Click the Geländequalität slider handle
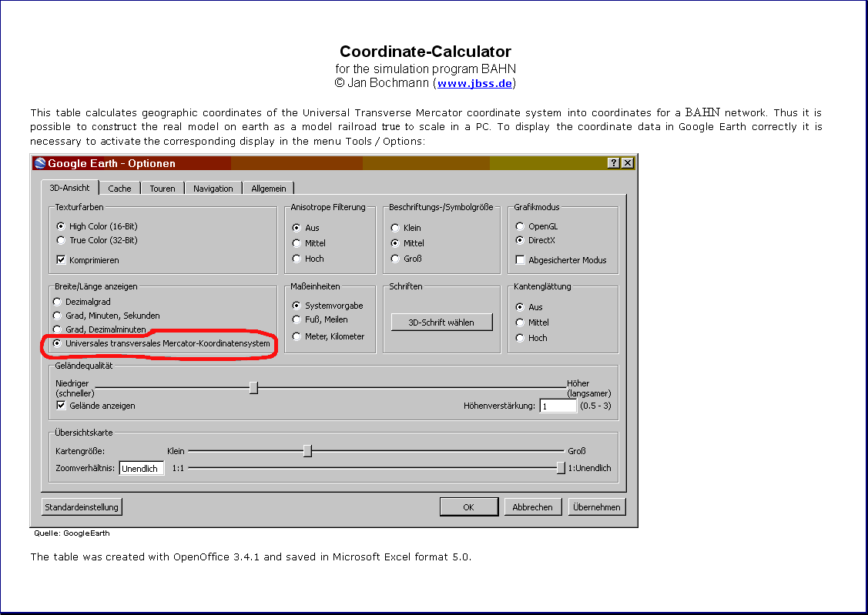Viewport: 868px width, 615px height. click(253, 388)
